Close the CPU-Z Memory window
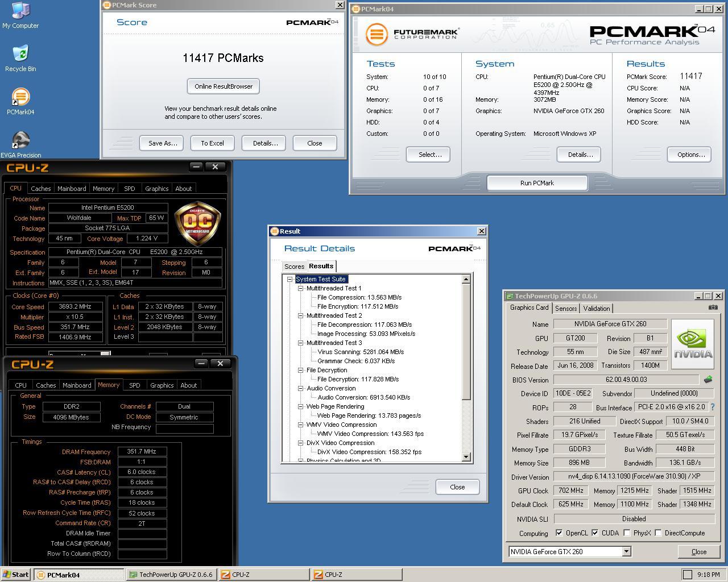 220,363
